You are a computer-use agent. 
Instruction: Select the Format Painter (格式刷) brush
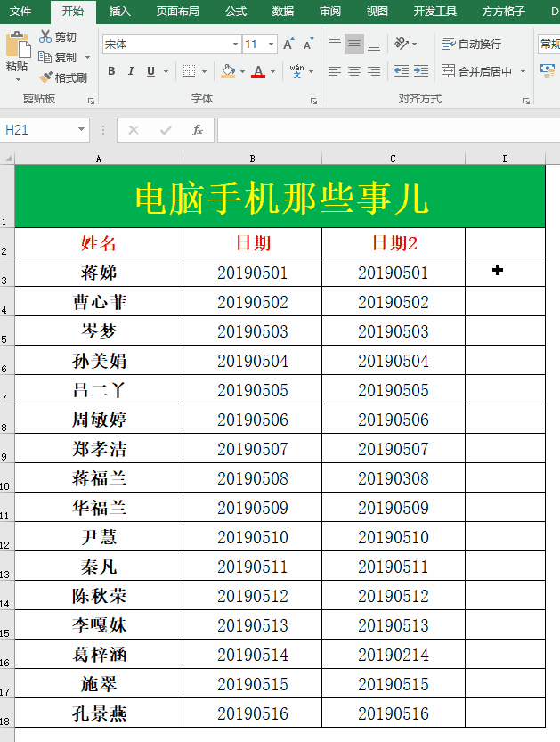click(45, 77)
